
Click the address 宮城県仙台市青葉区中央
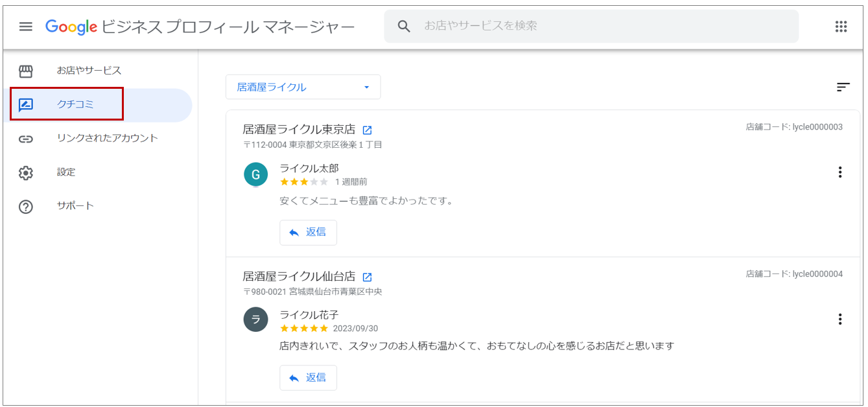[336, 292]
